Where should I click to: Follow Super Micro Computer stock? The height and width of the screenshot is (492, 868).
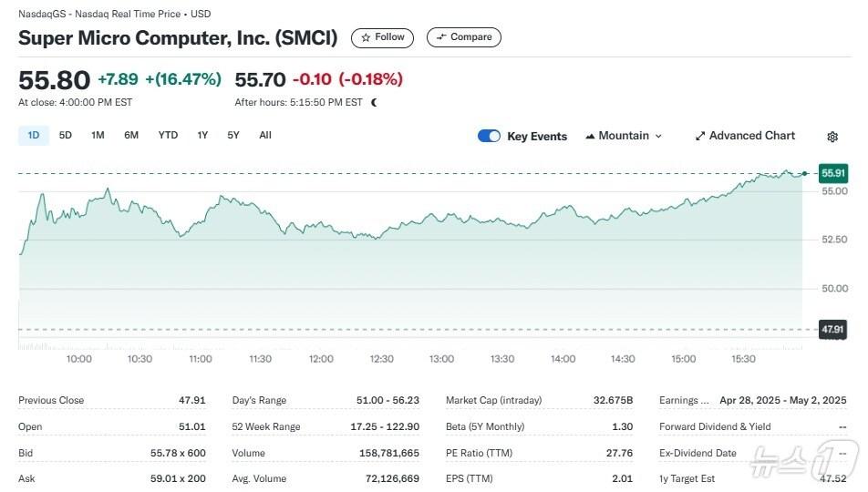tap(382, 37)
